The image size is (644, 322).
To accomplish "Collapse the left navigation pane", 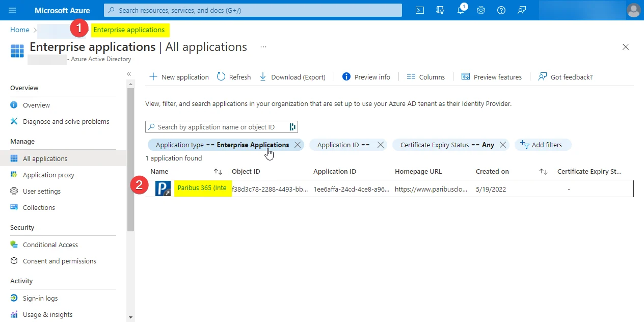I will [x=129, y=74].
